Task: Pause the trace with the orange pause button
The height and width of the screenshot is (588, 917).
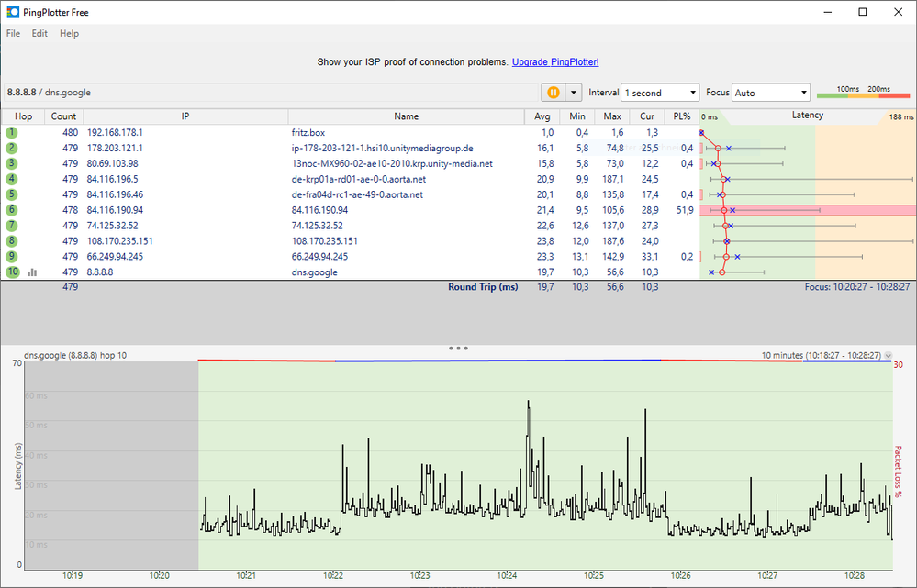Action: 553,93
